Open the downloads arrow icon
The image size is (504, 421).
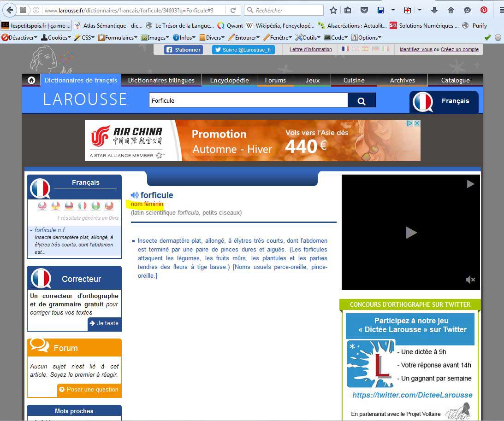coord(434,10)
